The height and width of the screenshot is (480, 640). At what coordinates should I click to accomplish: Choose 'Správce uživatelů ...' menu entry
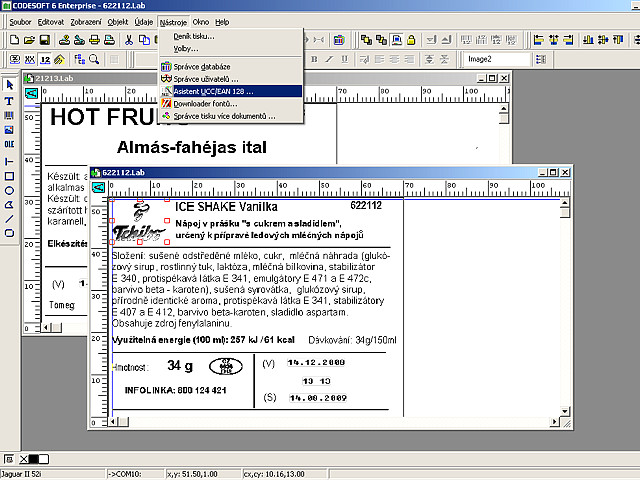231,79
